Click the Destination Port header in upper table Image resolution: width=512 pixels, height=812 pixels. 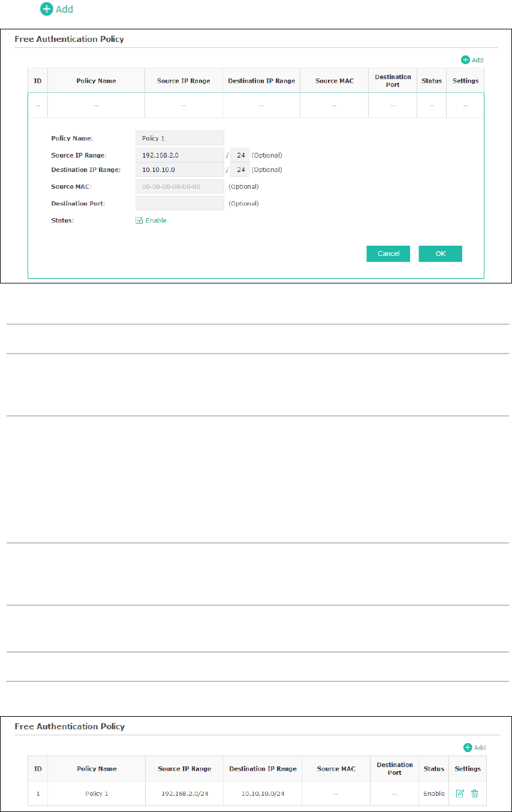point(393,81)
